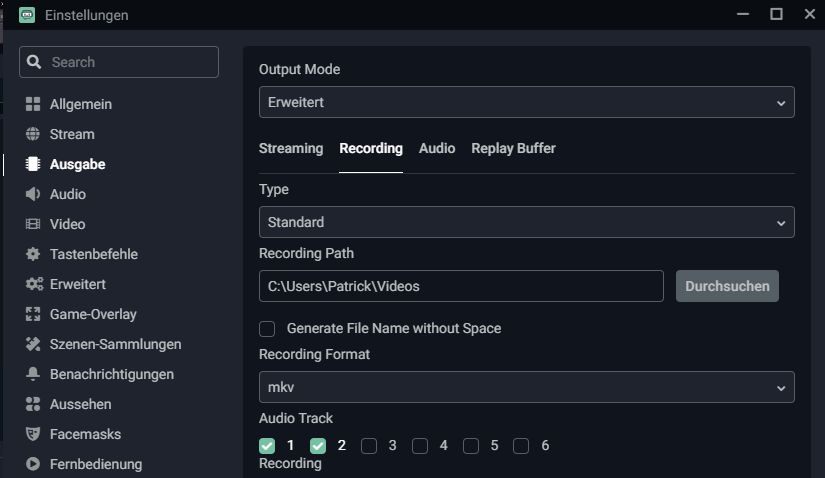Image resolution: width=825 pixels, height=478 pixels.
Task: Enable audio track 3 checkbox
Action: coord(369,446)
